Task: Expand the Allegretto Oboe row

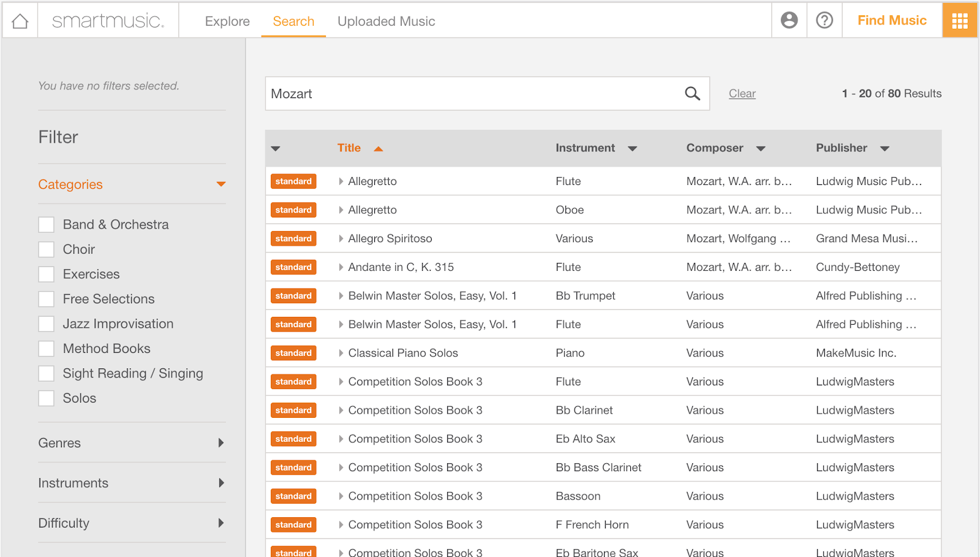Action: [x=341, y=210]
